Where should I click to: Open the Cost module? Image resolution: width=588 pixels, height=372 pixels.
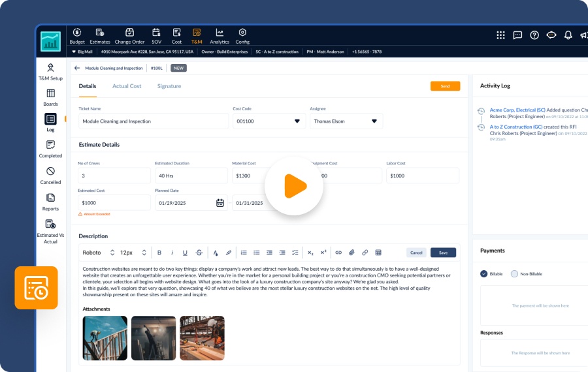click(176, 37)
